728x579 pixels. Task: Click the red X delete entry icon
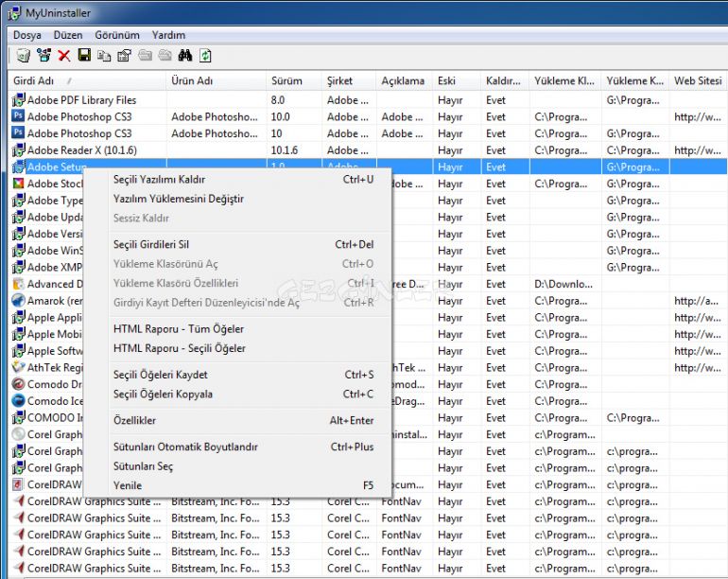coord(64,56)
